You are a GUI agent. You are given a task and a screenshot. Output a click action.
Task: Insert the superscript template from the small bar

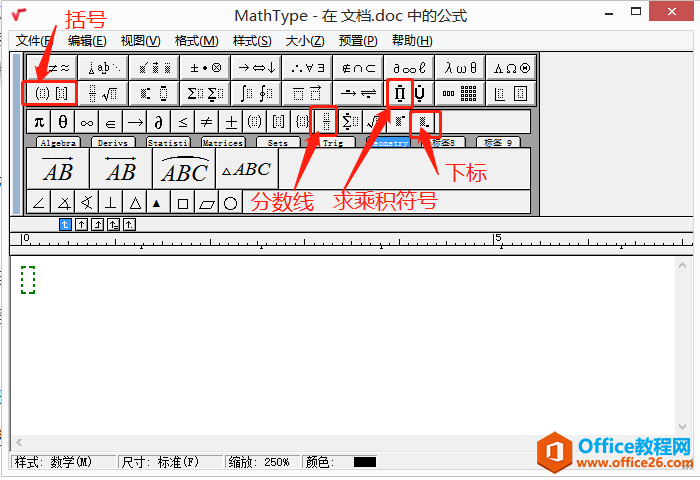point(399,121)
